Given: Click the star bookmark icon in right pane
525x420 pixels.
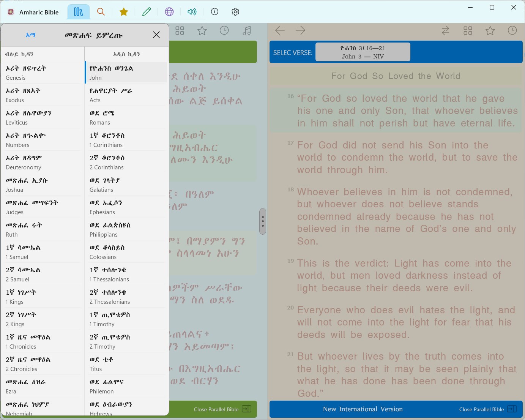Looking at the screenshot, I should click(x=490, y=31).
